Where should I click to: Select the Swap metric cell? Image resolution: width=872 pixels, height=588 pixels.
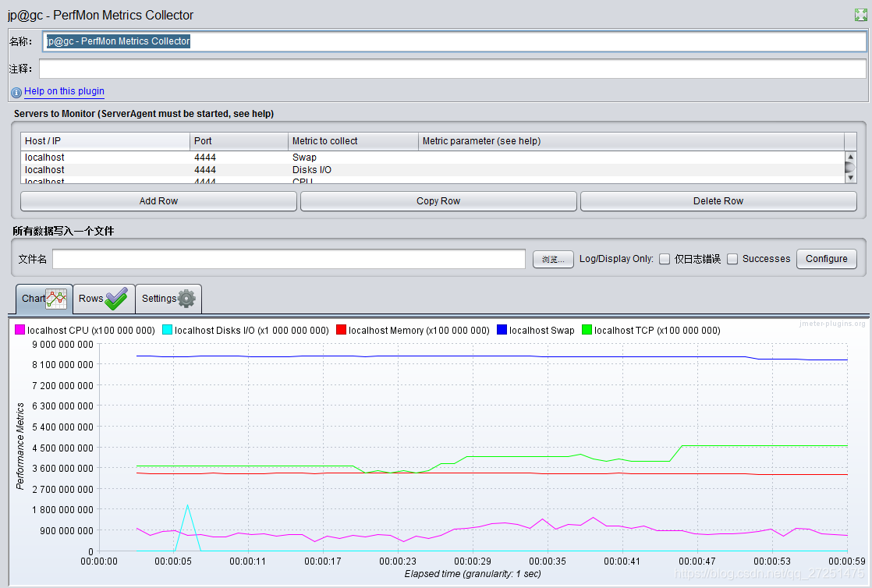(x=353, y=158)
